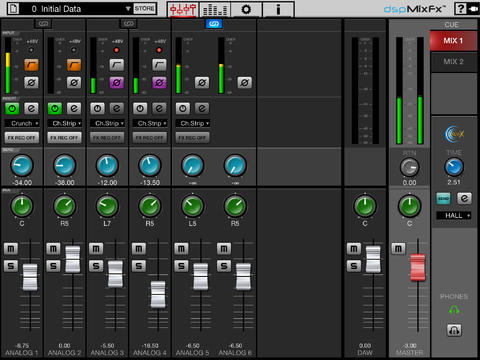480x360 pixels.
Task: Invert phase on Analog 3
Action: click(x=117, y=82)
